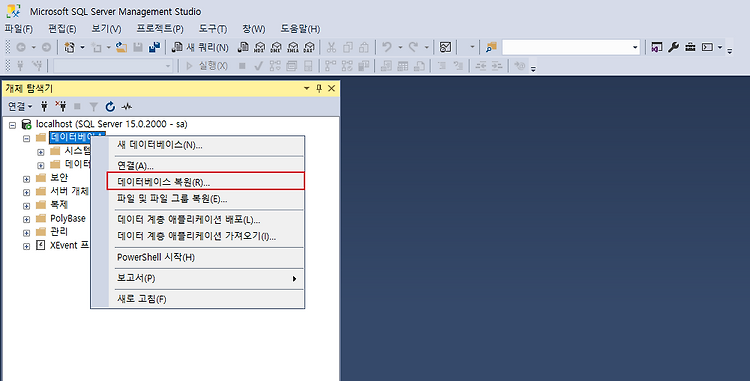Screen dimensions: 750x381
Task: Open the Object Explorer window position menu
Action: [307, 88]
